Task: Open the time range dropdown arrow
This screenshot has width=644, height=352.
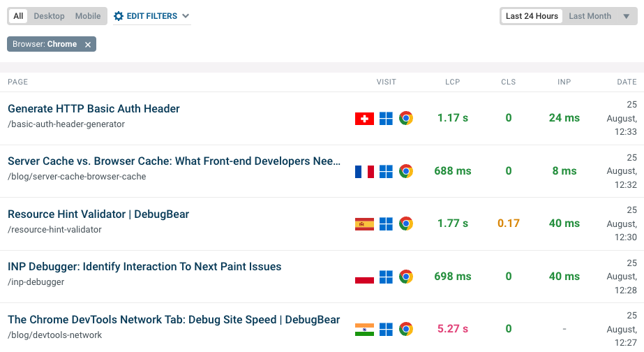Action: pyautogui.click(x=627, y=17)
